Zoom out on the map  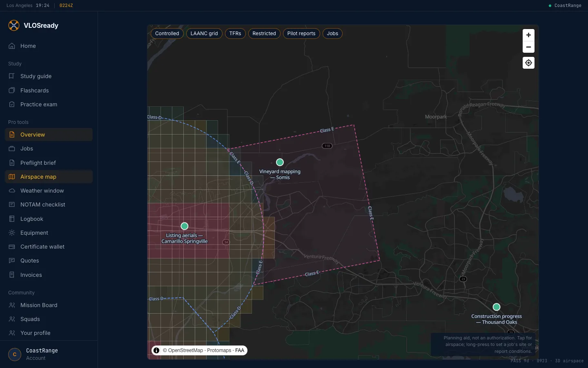coord(528,47)
